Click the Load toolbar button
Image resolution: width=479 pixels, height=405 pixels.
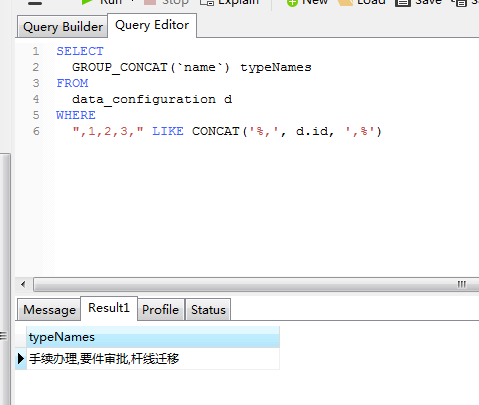[361, 2]
